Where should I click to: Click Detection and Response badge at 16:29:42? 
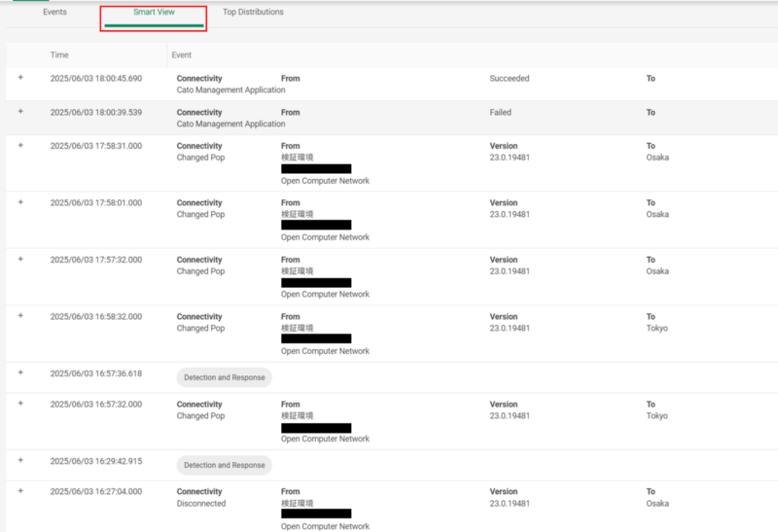224,465
